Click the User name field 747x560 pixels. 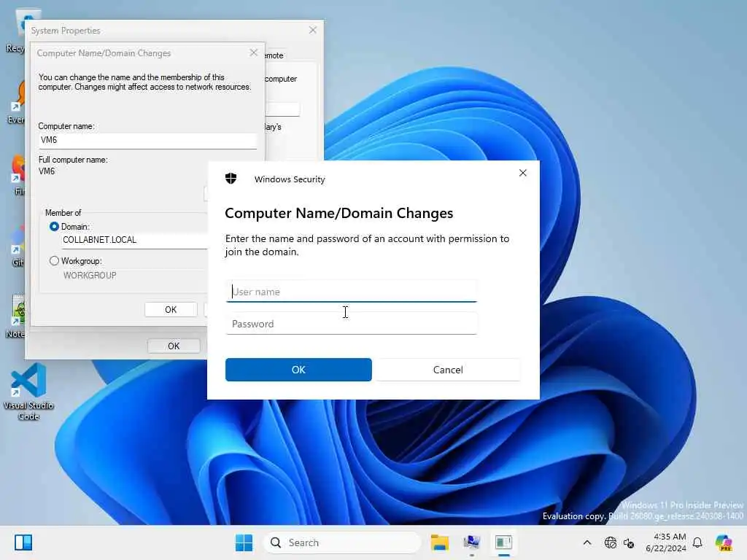(x=351, y=292)
